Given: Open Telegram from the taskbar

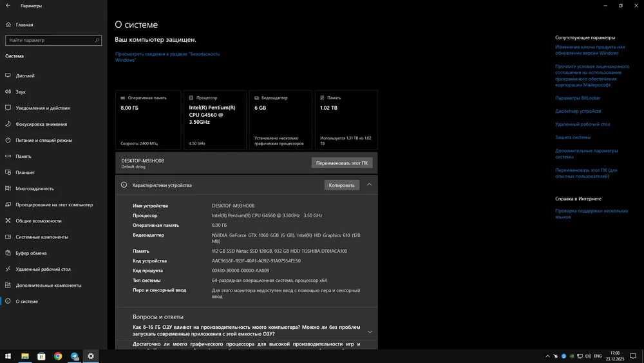Looking at the screenshot, I should tap(74, 356).
